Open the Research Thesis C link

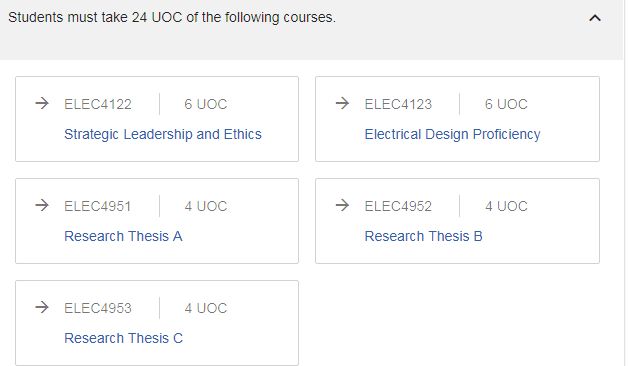click(123, 338)
